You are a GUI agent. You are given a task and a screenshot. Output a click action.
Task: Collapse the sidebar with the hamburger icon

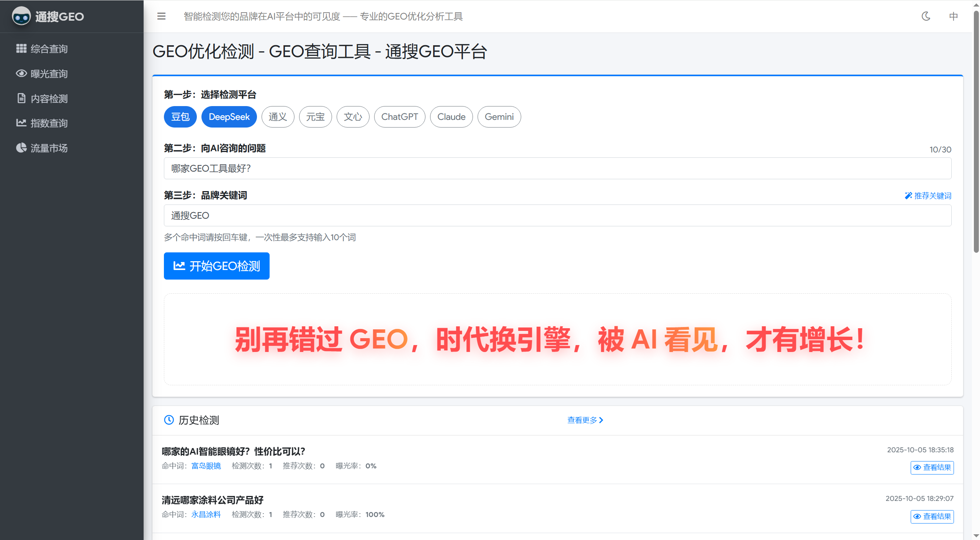click(x=161, y=16)
